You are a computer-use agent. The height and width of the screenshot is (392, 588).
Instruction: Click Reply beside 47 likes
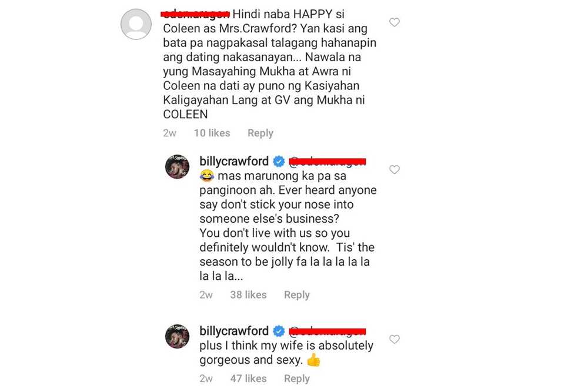coord(296,378)
